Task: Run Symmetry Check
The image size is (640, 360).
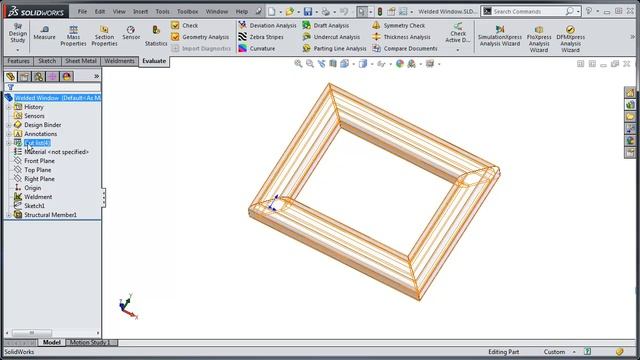Action: point(398,25)
